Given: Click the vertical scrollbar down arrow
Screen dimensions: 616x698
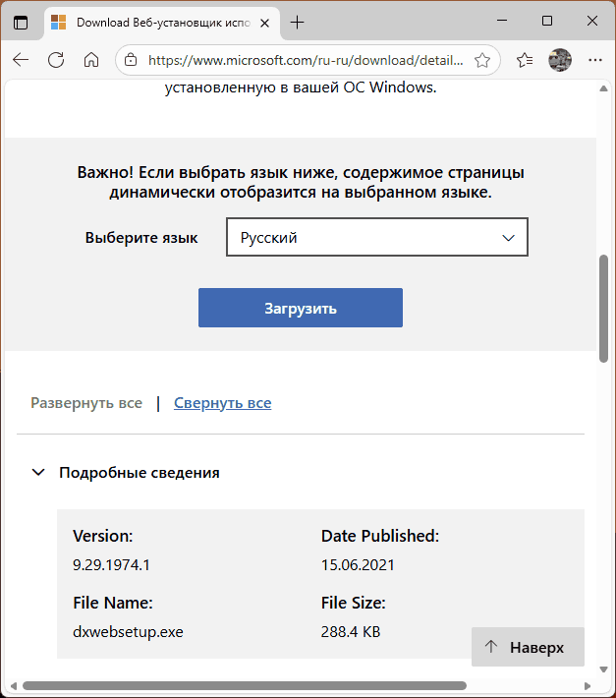Looking at the screenshot, I should point(603,669).
